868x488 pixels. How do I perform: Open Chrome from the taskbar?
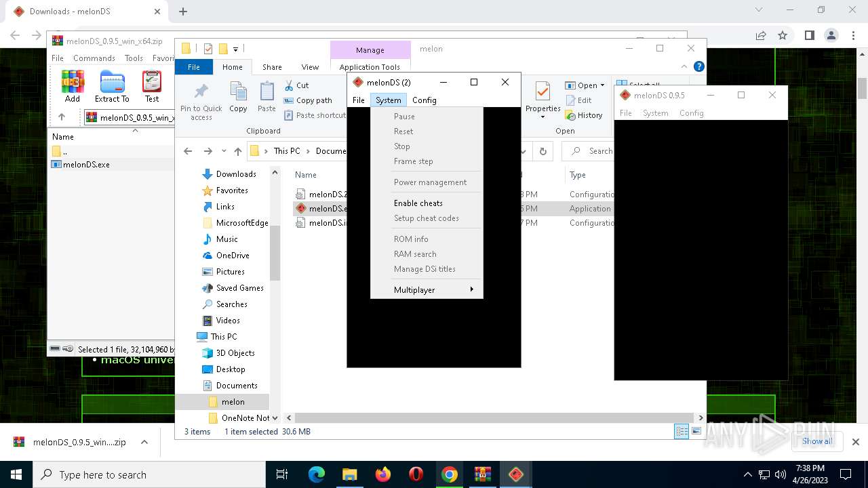click(450, 474)
